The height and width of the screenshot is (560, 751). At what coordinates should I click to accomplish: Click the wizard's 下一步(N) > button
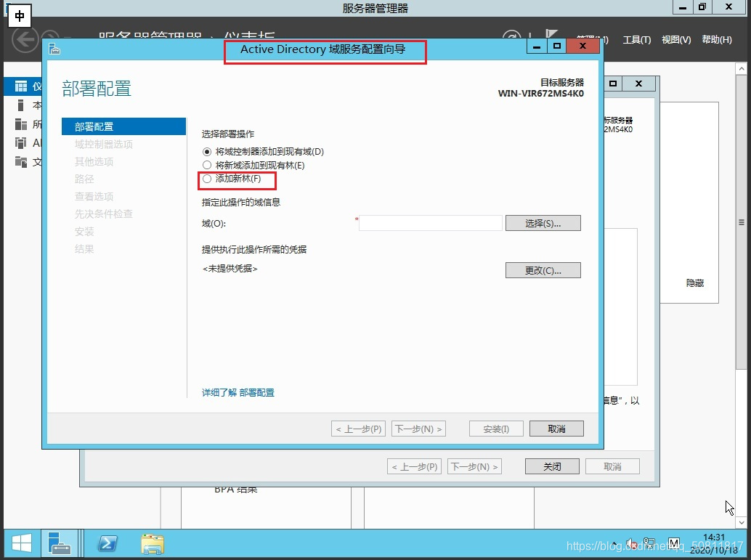418,429
